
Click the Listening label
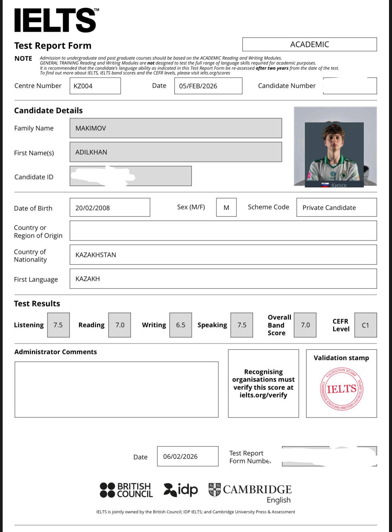coord(29,325)
